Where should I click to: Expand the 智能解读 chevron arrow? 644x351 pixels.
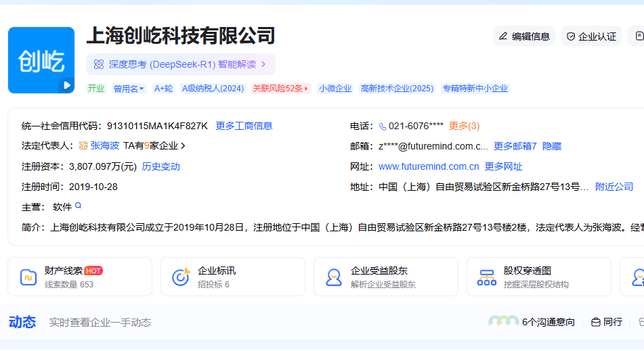click(263, 64)
